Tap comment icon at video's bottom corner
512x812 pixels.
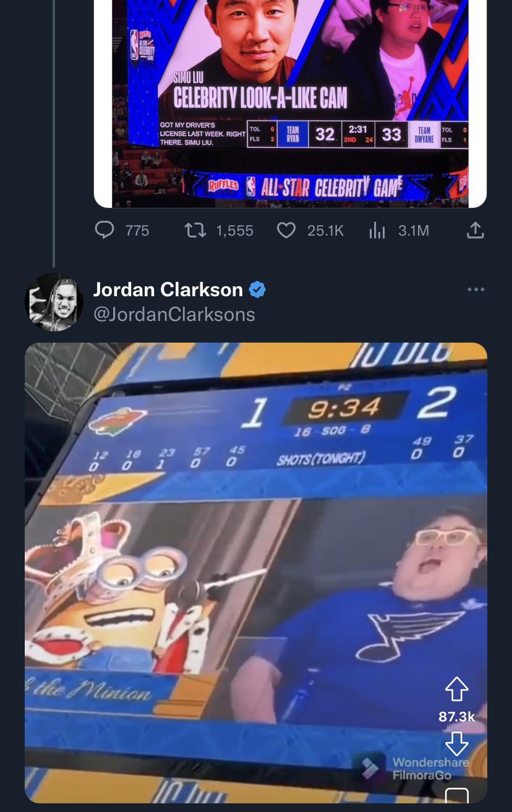456,795
